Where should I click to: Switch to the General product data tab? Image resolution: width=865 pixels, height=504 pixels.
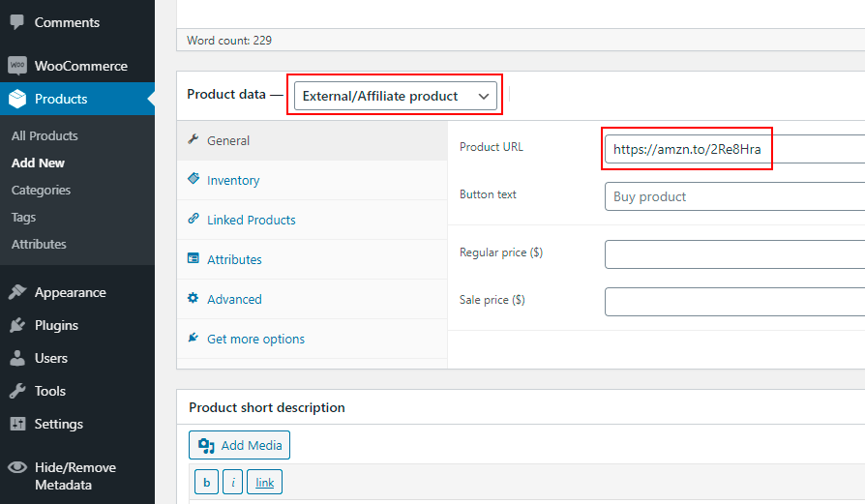point(313,140)
